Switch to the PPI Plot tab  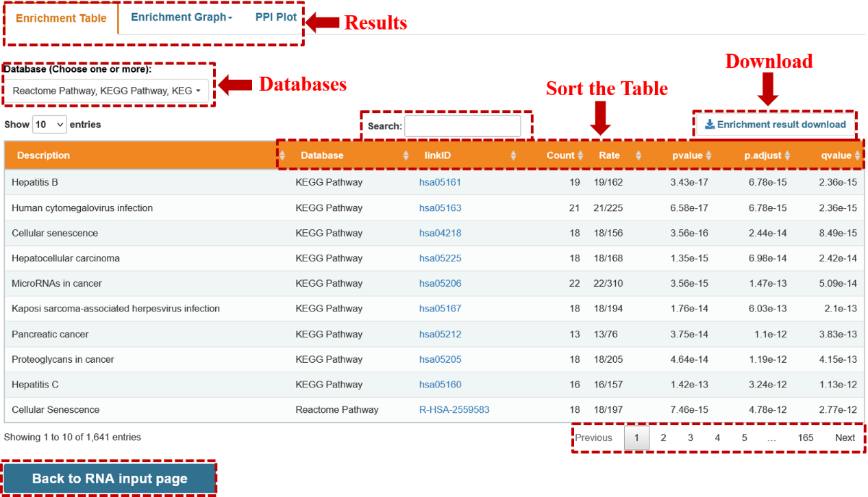pos(275,16)
